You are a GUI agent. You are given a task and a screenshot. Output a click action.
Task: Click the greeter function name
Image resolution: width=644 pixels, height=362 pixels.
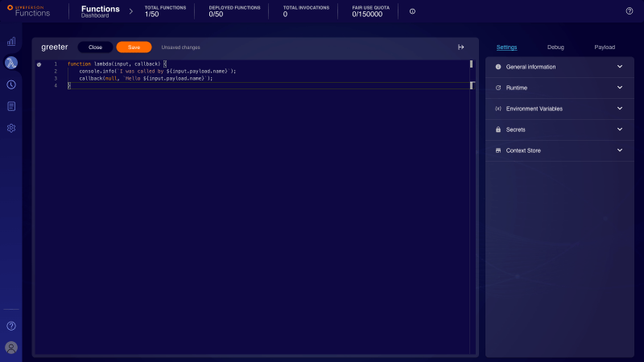55,47
